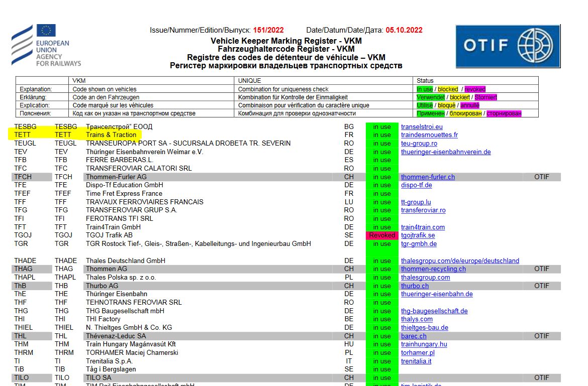Click 'Train Hungary Magánvasút Kft' entry
The height and width of the screenshot is (386, 588).
(x=131, y=344)
